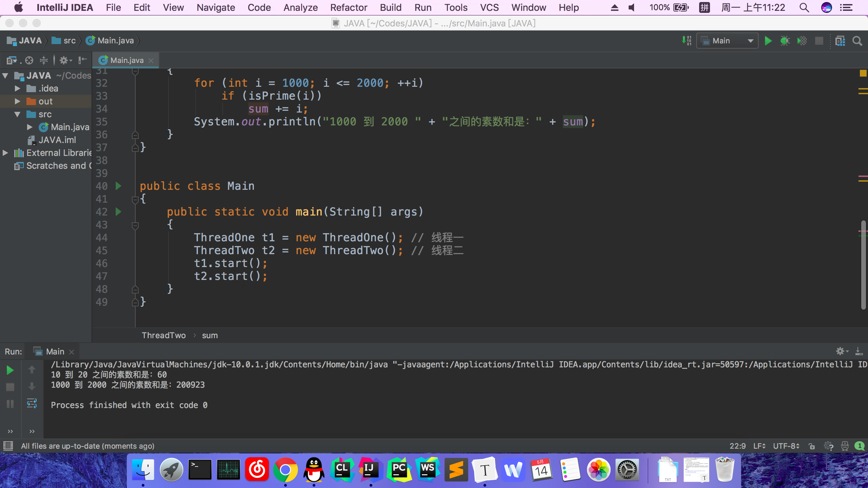Screen dimensions: 868x488
Task: Close the Main.java editor tab
Action: coord(151,61)
